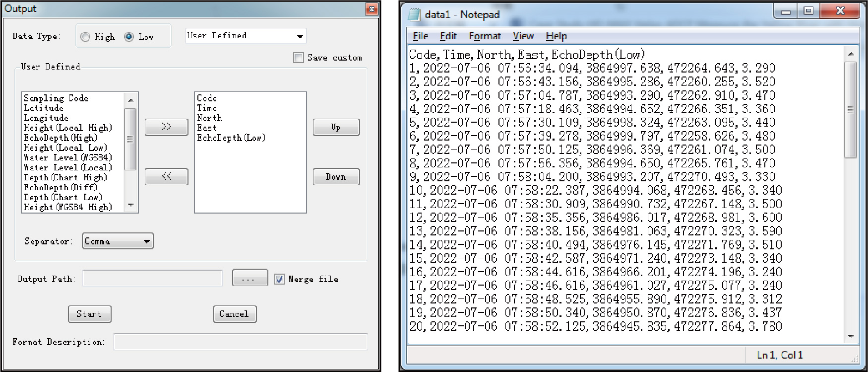Select Latitude in available fields list
Image resolution: width=868 pixels, height=372 pixels.
(44, 108)
